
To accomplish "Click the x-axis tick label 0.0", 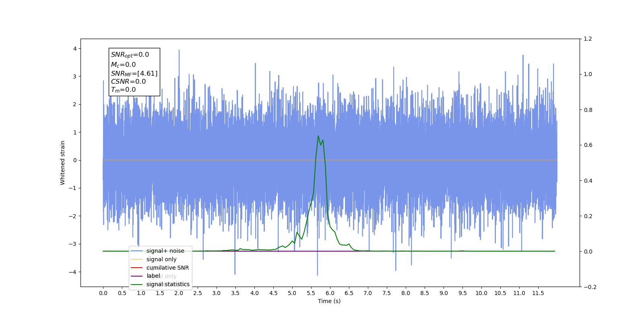I will point(103,293).
